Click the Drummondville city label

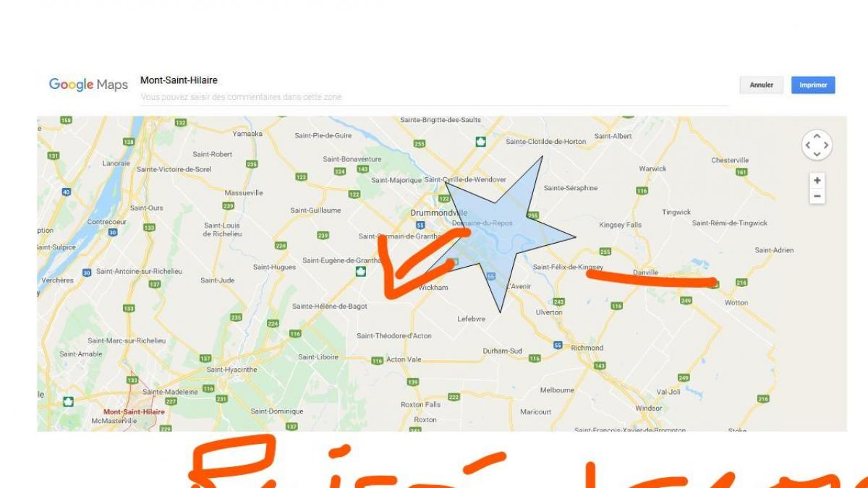pos(439,213)
